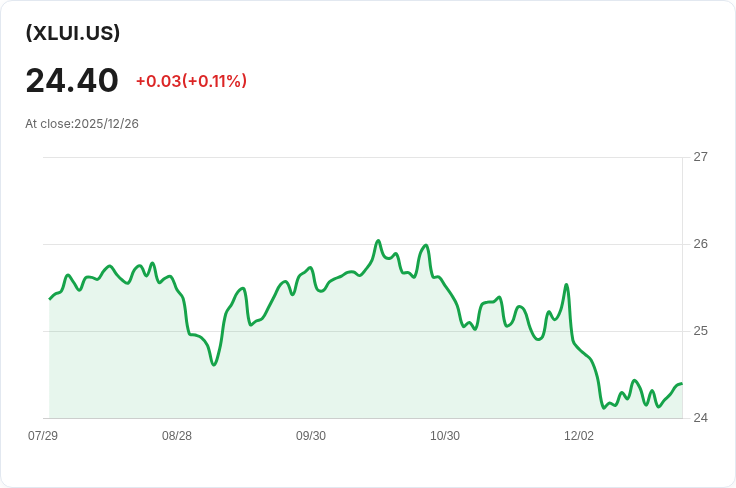The height and width of the screenshot is (488, 736).
Task: Click the sharp spike just before 12/02
Action: click(566, 285)
